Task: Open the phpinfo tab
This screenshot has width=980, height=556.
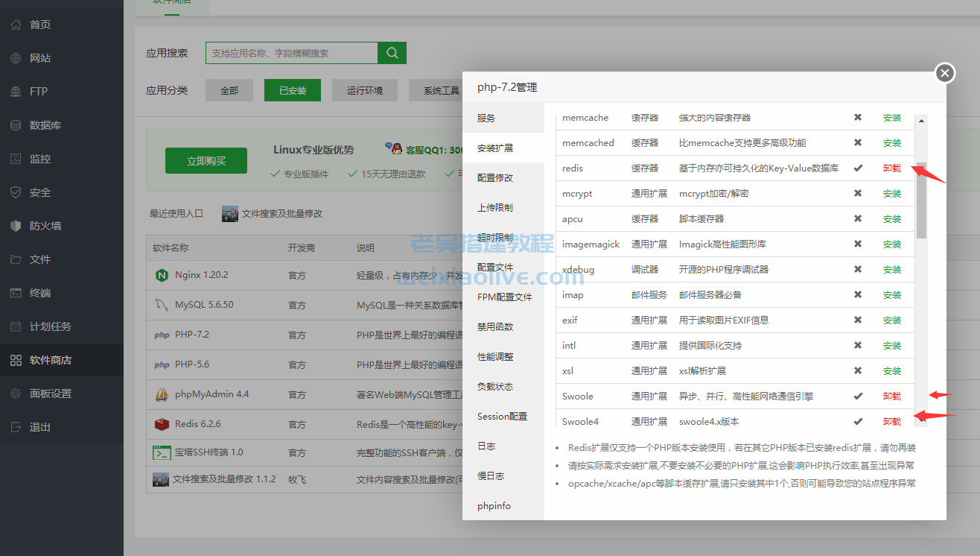Action: click(x=503, y=505)
